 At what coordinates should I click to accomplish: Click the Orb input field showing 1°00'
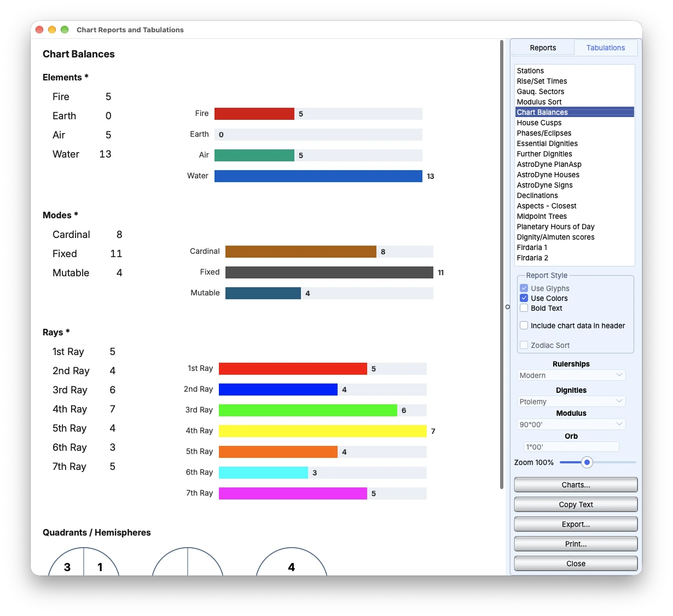click(571, 447)
